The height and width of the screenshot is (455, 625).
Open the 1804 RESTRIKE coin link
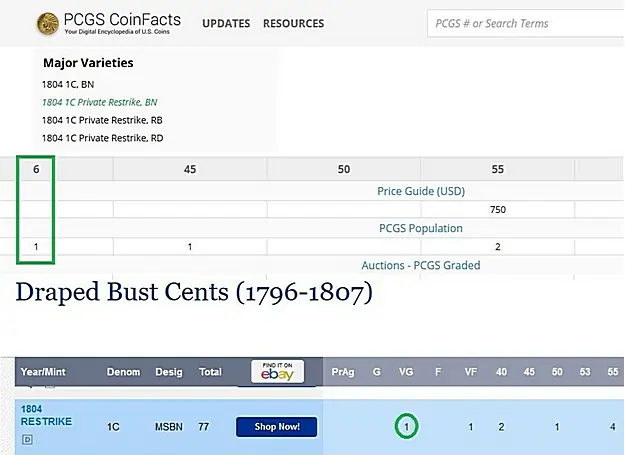click(x=46, y=415)
